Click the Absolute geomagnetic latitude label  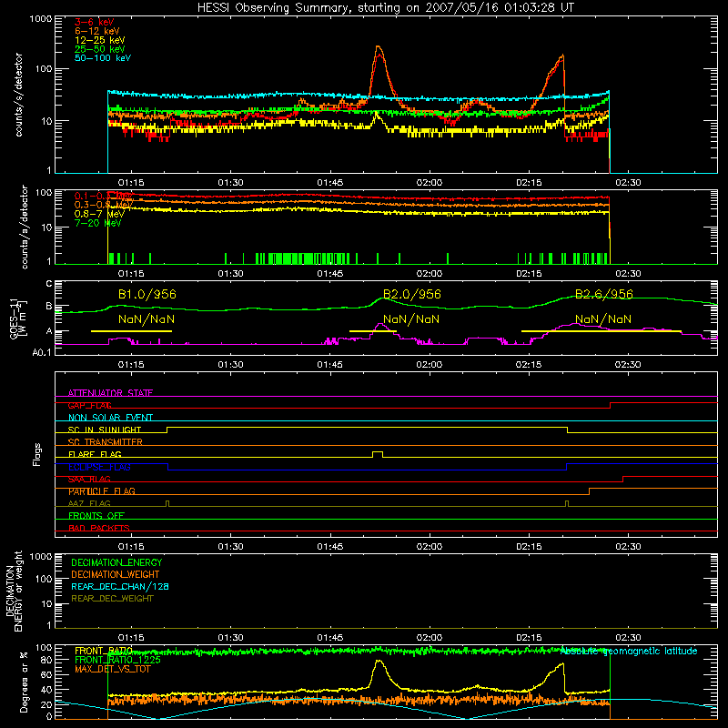[629, 651]
